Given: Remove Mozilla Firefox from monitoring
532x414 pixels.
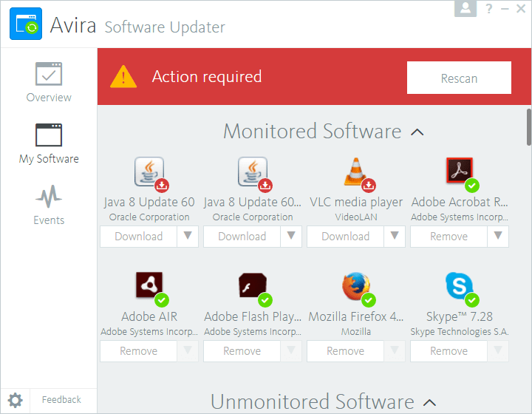Looking at the screenshot, I should tap(345, 351).
